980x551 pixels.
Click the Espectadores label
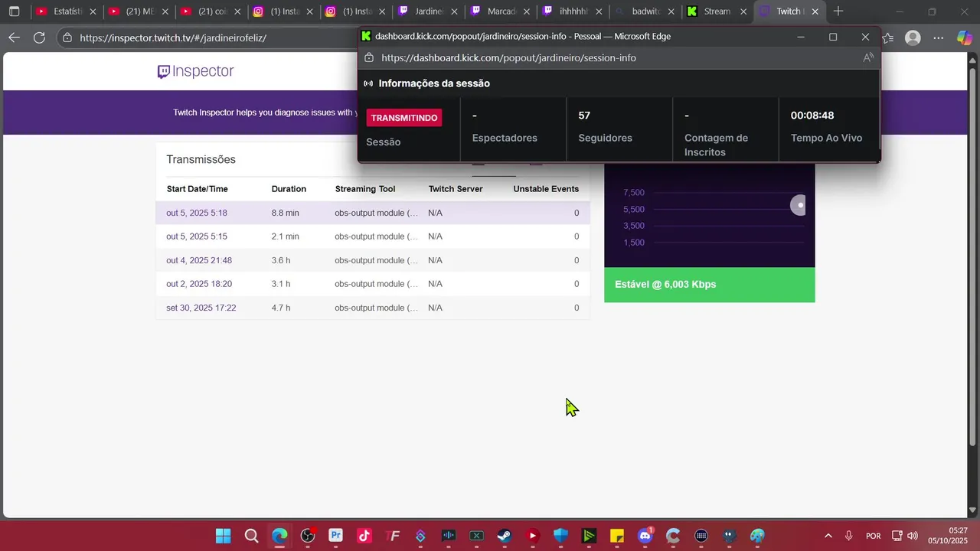[505, 138]
